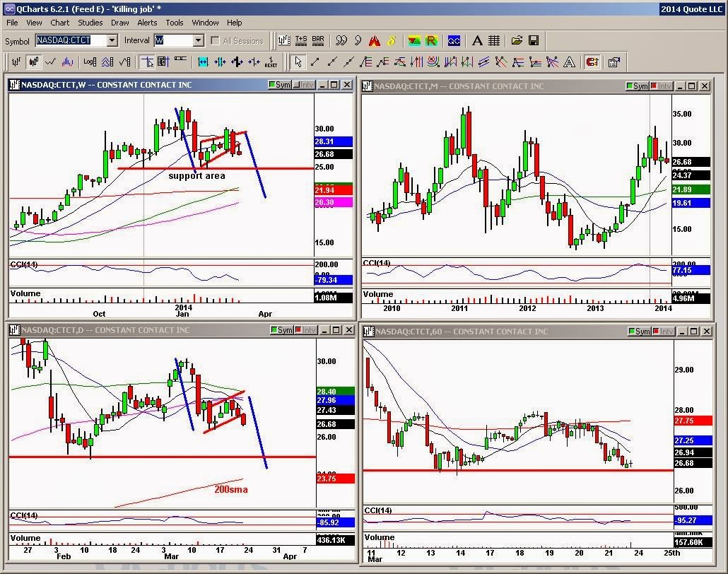Open the Alerts menu

point(147,23)
